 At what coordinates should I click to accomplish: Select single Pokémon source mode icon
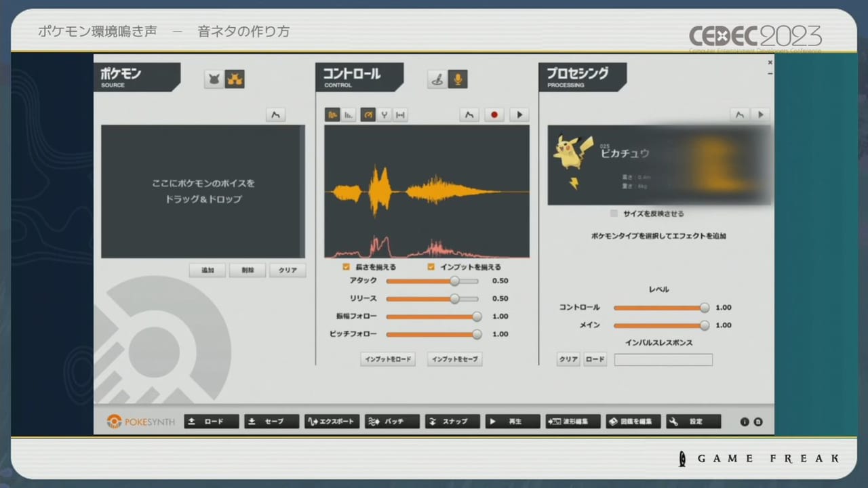[x=214, y=79]
